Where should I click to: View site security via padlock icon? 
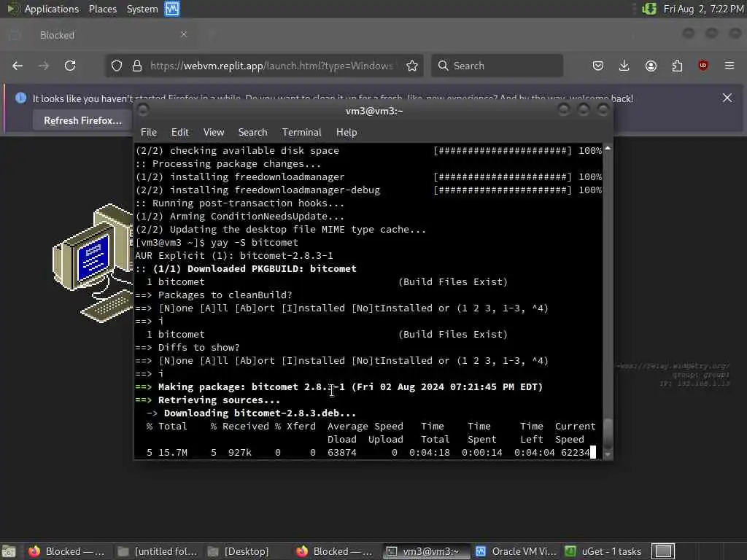[137, 66]
